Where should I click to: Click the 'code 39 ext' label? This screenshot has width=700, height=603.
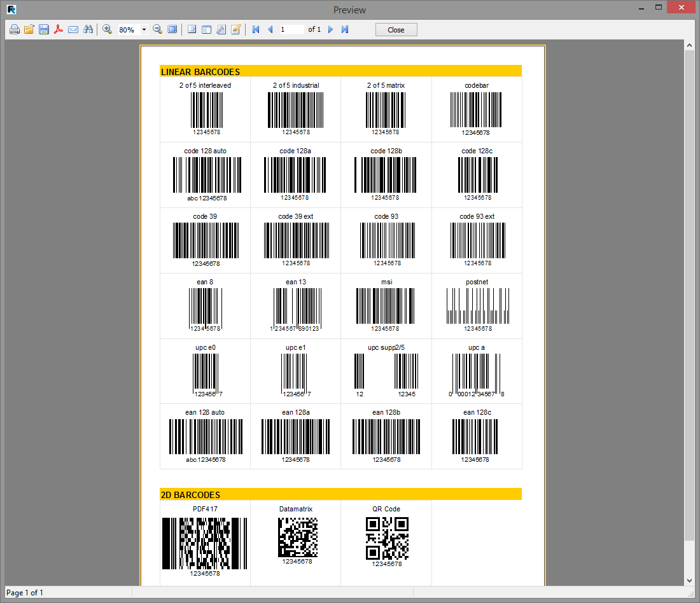pyautogui.click(x=295, y=216)
